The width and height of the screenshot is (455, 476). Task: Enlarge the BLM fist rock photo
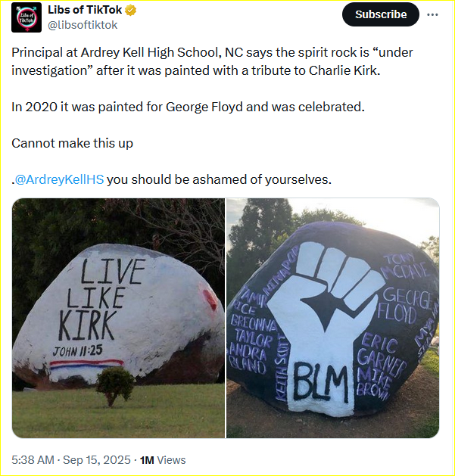(333, 318)
